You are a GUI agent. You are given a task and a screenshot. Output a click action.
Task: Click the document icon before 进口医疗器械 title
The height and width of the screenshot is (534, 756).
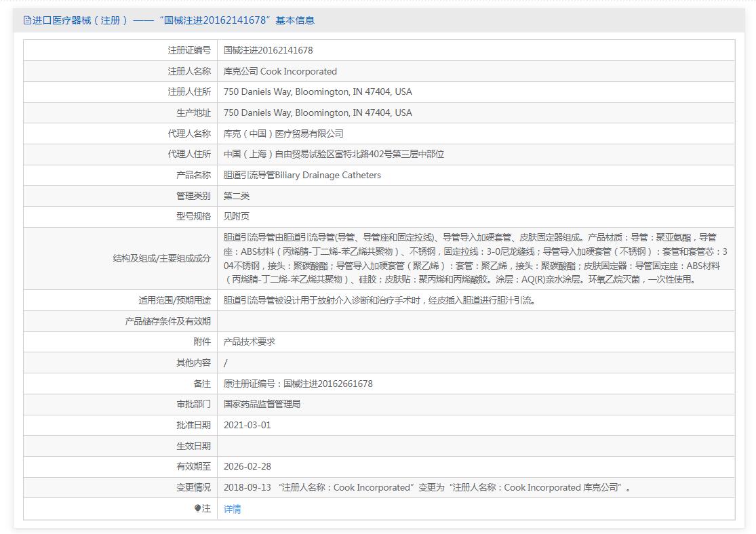pos(27,20)
